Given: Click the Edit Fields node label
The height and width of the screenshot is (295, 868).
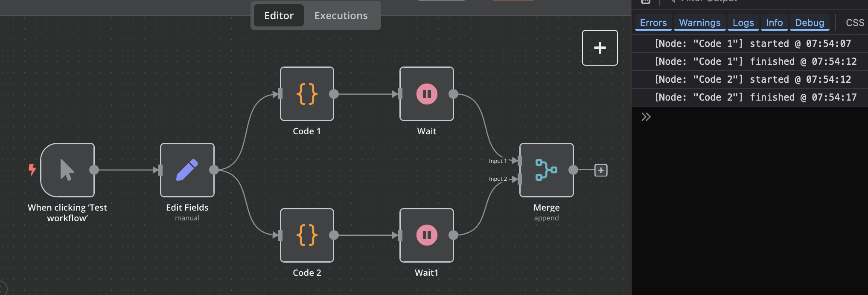Looking at the screenshot, I should pyautogui.click(x=187, y=208).
